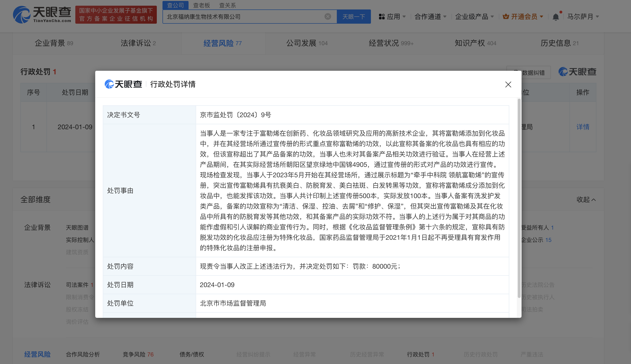The width and height of the screenshot is (631, 364).
Task: Click the 天眼查 watermark logo beside 数据纠错
Action: [x=577, y=72]
